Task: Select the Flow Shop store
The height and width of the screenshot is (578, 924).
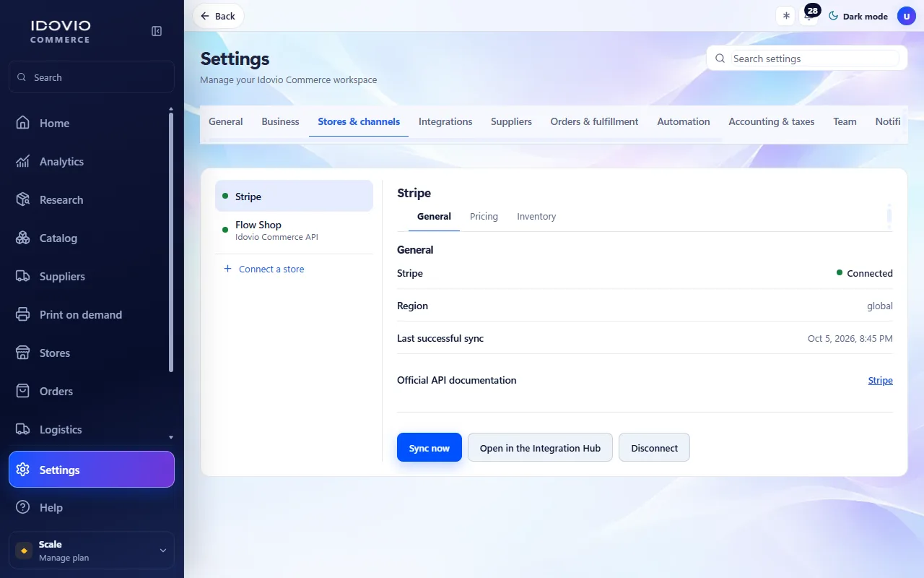Action: [294, 230]
